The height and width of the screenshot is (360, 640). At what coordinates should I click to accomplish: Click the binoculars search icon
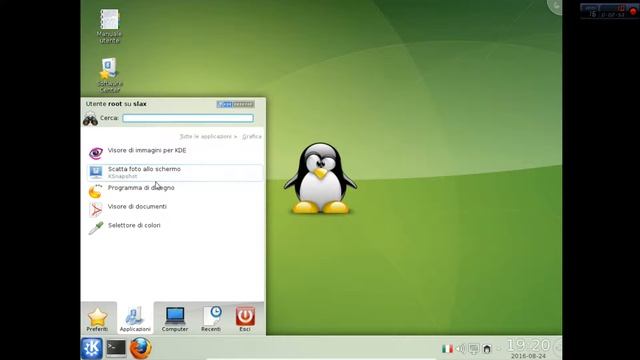click(90, 119)
